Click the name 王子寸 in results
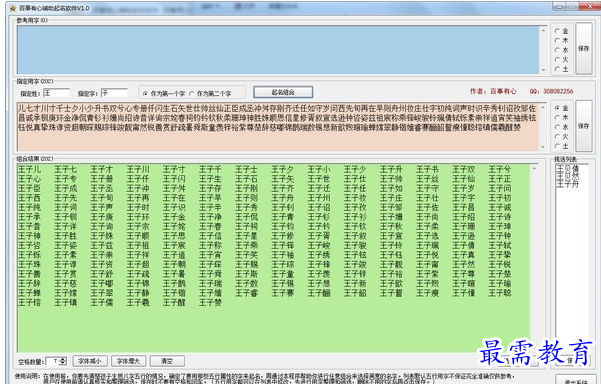 click(x=174, y=169)
